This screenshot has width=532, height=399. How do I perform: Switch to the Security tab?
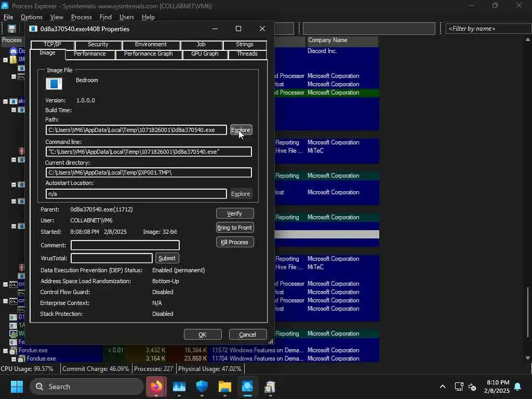98,45
